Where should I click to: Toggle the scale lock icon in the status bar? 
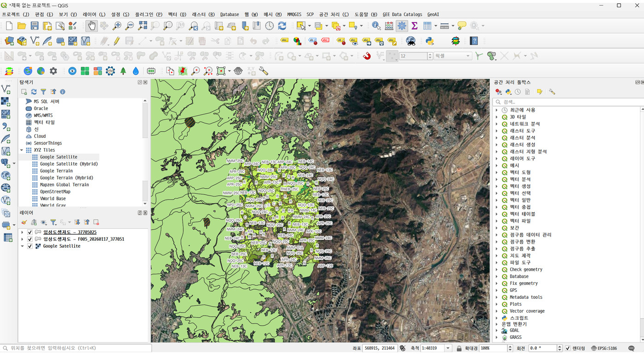[x=459, y=348]
